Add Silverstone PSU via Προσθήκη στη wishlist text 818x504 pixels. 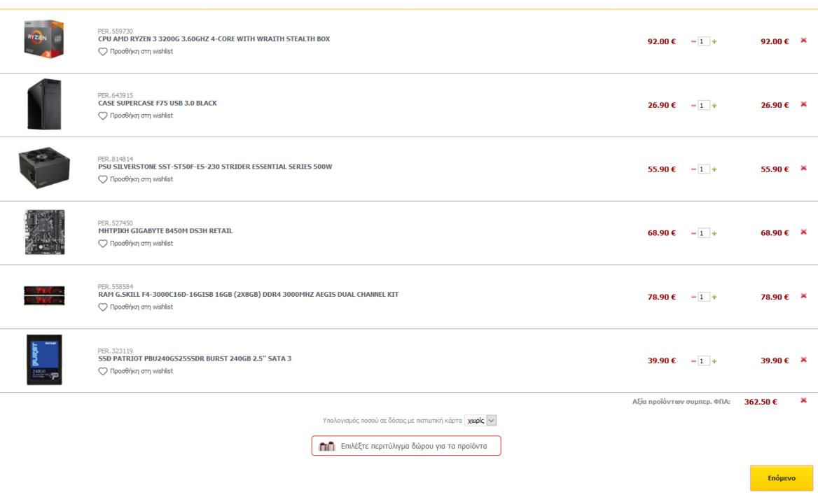(x=141, y=179)
